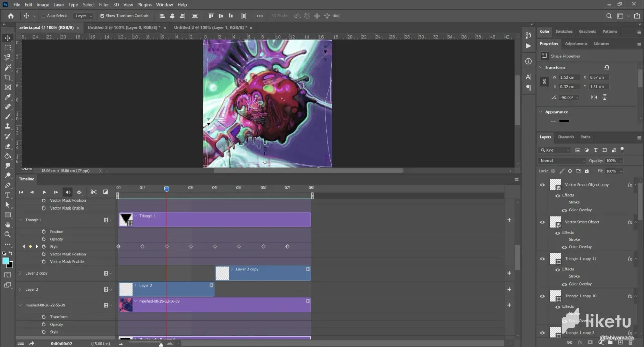Switch to arteria.psd document tab
The width and height of the screenshot is (644, 347).
46,28
